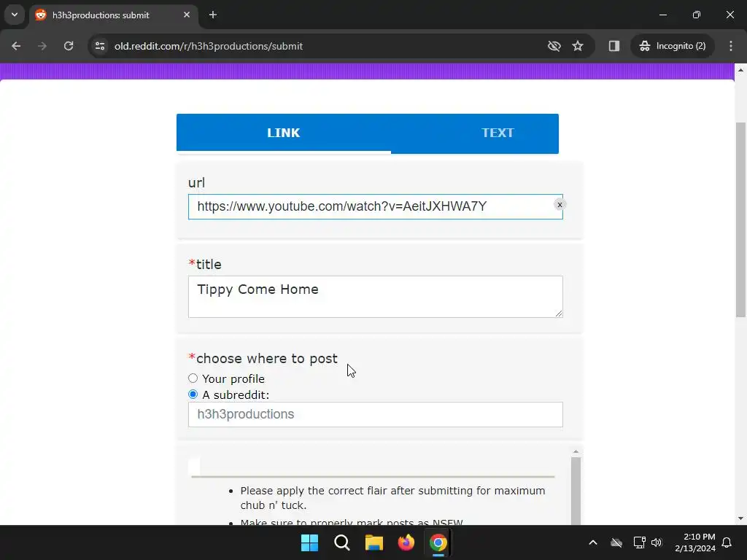Click the page scroll up arrow
Viewport: 747px width, 560px height.
pyautogui.click(x=740, y=69)
